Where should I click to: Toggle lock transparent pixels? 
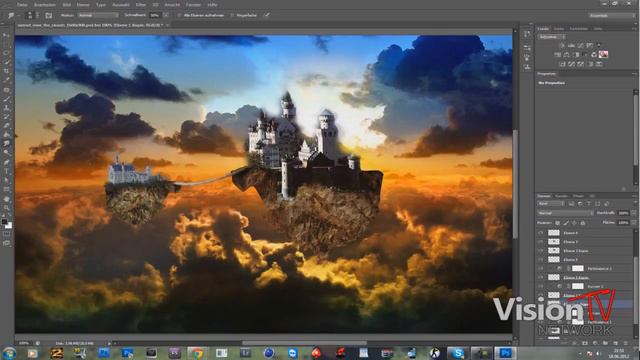(x=557, y=223)
